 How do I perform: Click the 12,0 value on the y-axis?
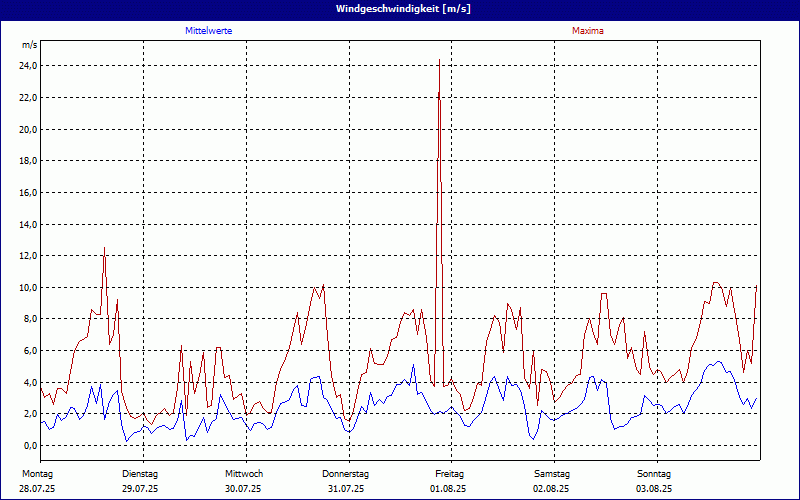tap(28, 256)
